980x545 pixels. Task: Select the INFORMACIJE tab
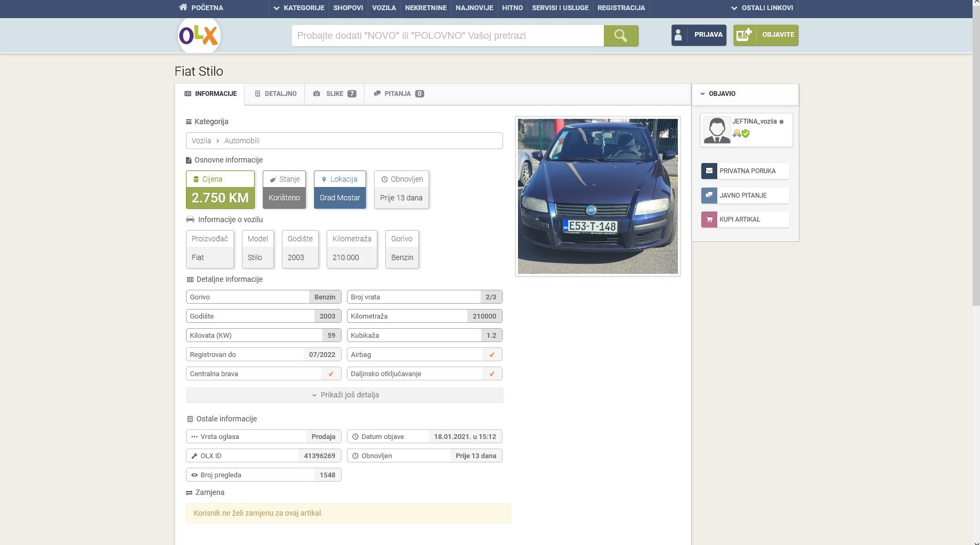(x=210, y=94)
